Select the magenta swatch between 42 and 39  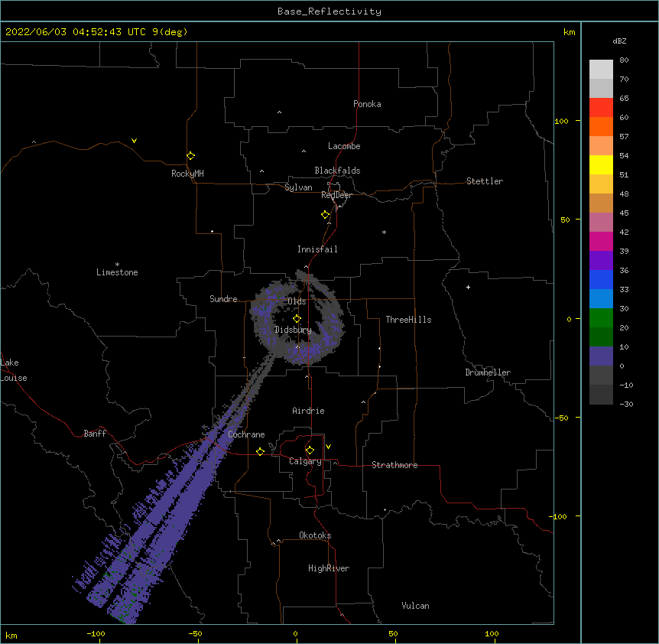pos(601,241)
